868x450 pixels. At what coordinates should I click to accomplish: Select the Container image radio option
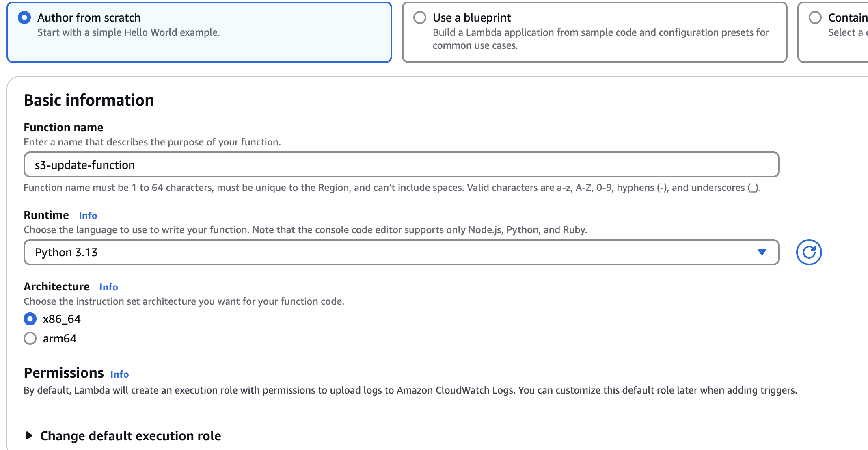point(815,17)
